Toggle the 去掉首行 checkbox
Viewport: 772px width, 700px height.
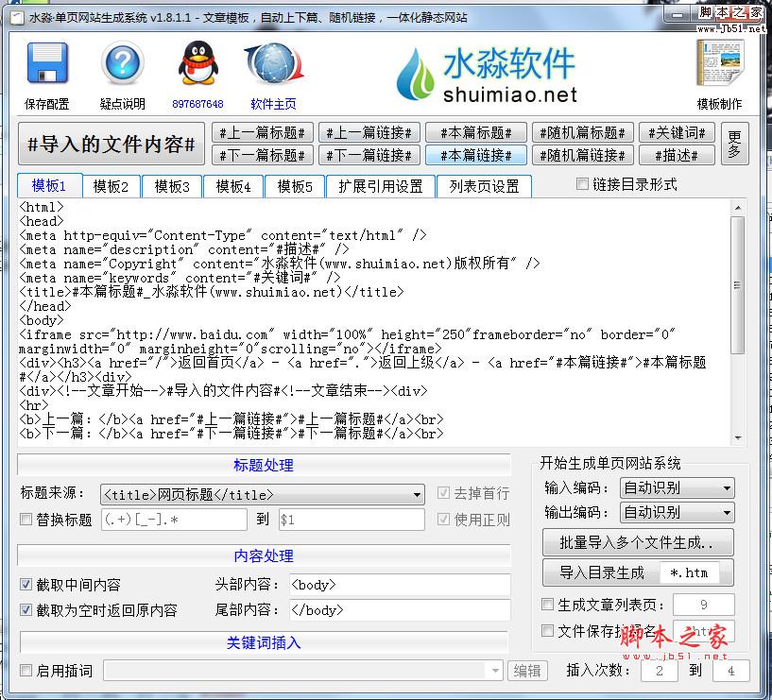(x=443, y=493)
